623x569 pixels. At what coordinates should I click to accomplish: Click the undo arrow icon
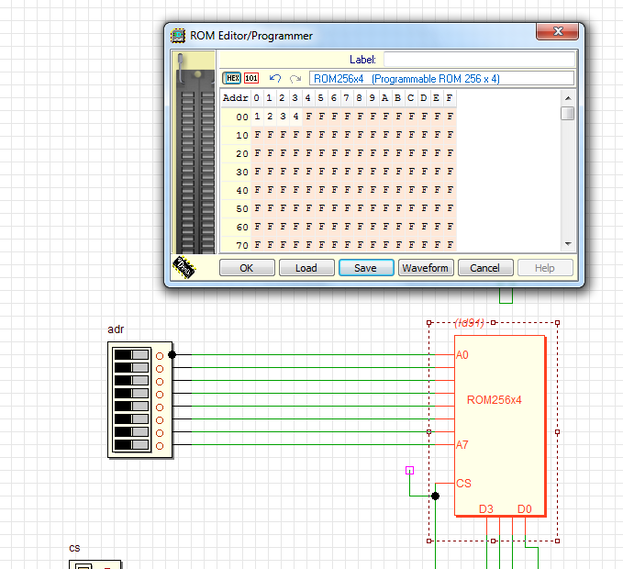275,78
